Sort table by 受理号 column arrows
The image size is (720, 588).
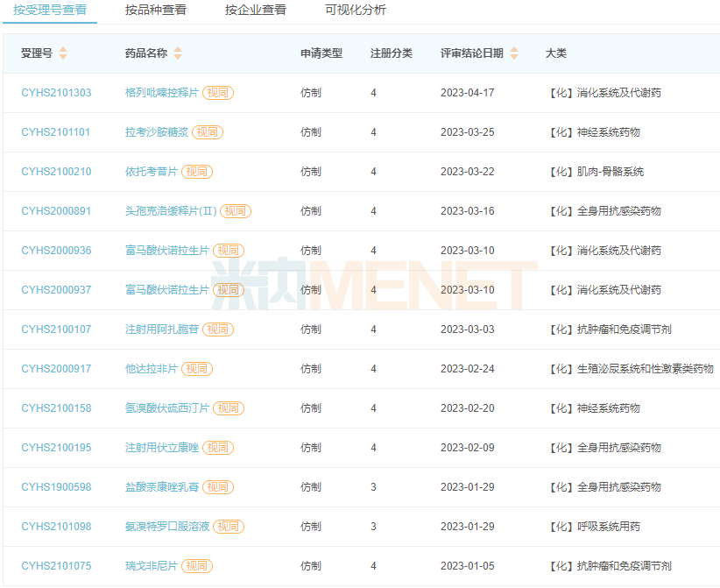coord(63,53)
